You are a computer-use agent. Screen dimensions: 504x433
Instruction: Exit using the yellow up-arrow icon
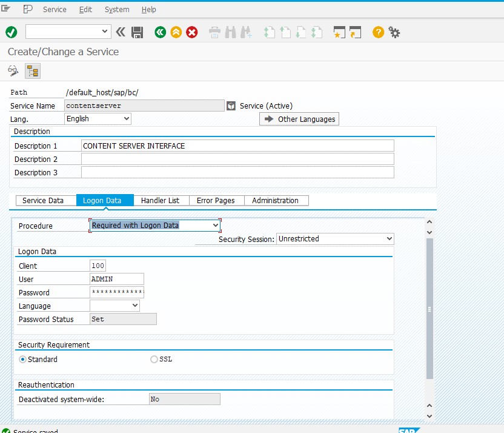176,32
